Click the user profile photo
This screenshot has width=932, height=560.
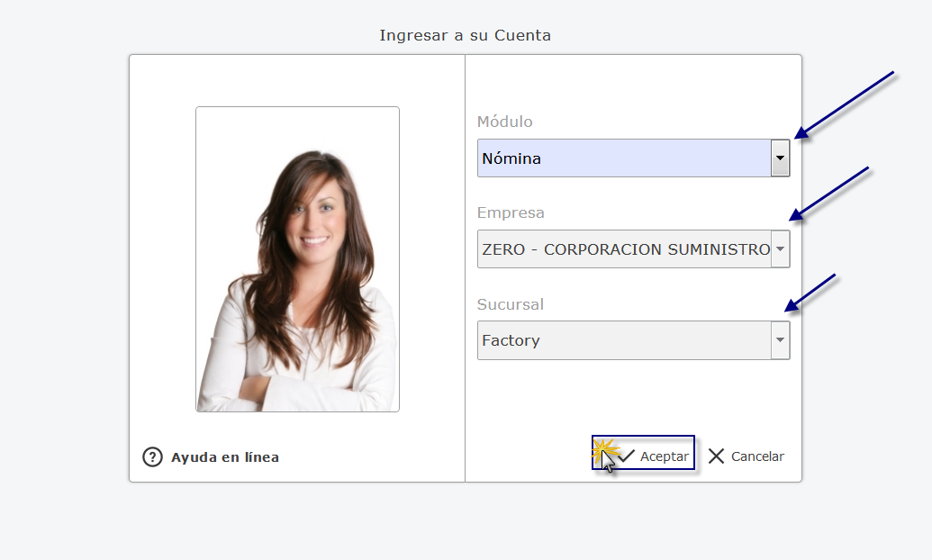click(x=297, y=259)
